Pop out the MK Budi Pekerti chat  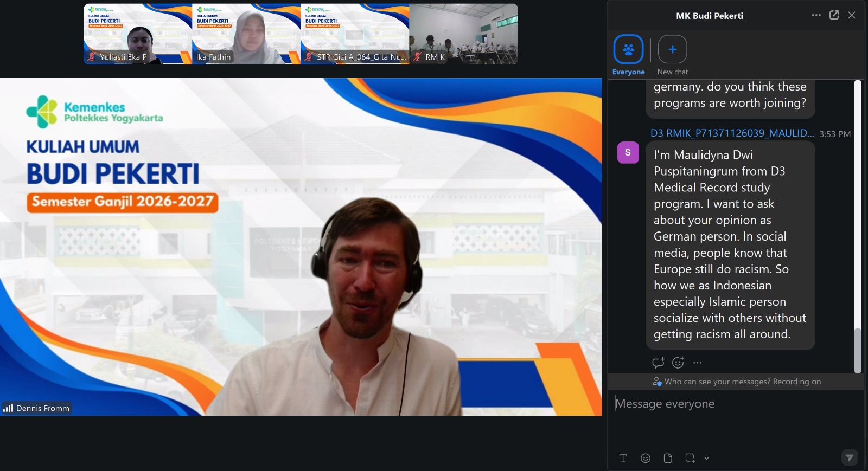coord(834,15)
